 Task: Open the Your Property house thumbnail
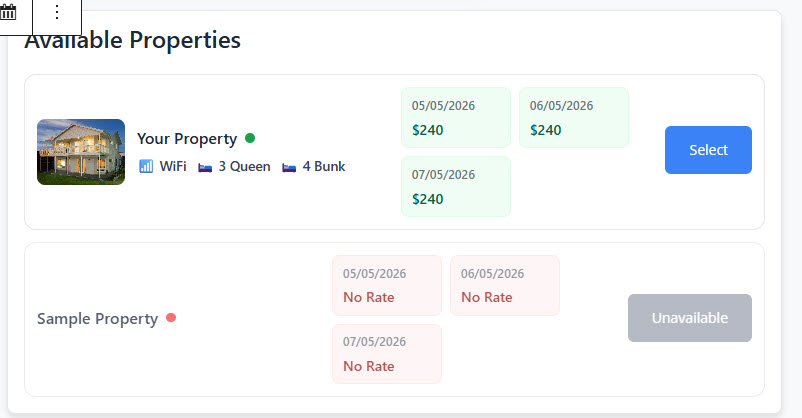pyautogui.click(x=81, y=152)
